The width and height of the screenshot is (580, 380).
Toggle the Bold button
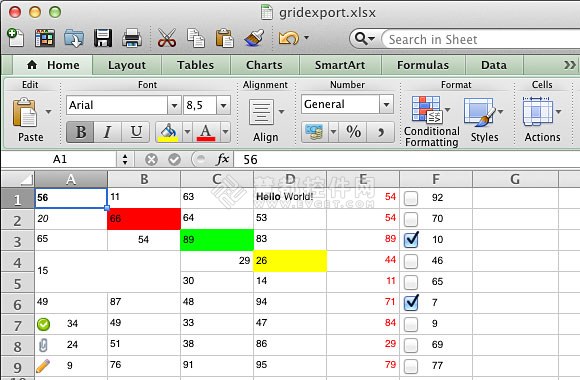(80, 132)
